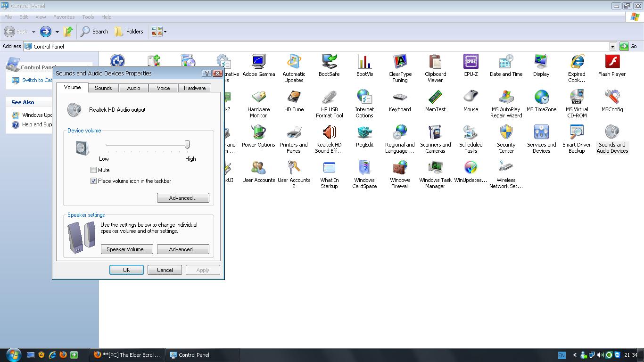
Task: Launch RegEdit
Action: (x=364, y=136)
